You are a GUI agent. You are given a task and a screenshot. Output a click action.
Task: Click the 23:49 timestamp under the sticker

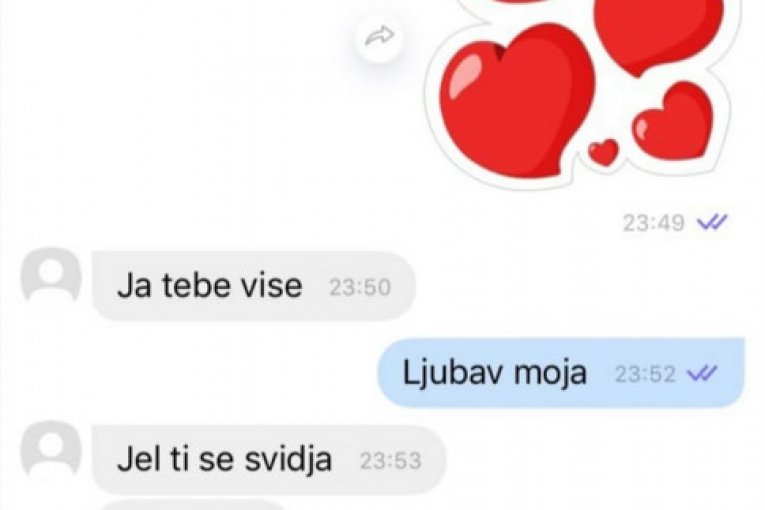[x=654, y=223]
